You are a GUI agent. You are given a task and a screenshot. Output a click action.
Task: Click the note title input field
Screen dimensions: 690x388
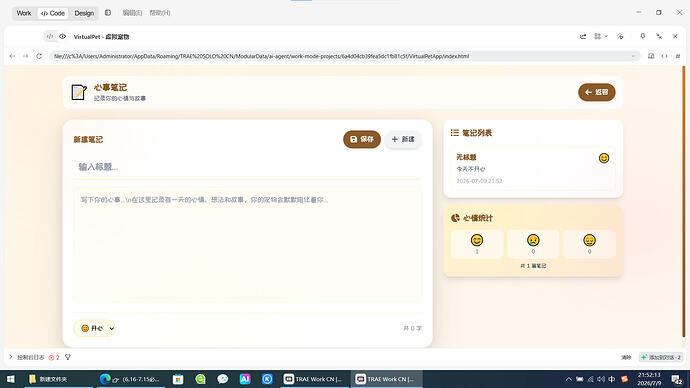[247, 167]
